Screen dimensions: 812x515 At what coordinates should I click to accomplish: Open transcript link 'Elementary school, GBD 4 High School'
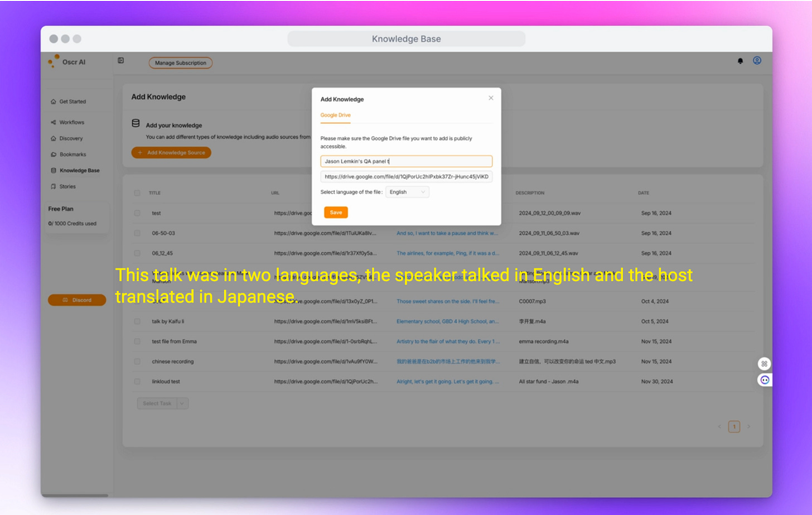pos(448,321)
